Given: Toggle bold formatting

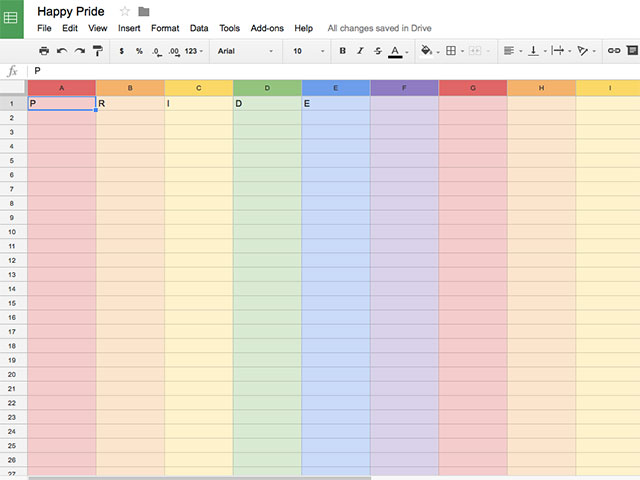Looking at the screenshot, I should (343, 50).
